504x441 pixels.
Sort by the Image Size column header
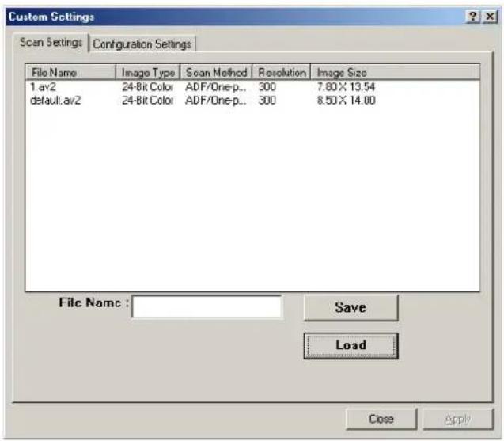[395, 72]
